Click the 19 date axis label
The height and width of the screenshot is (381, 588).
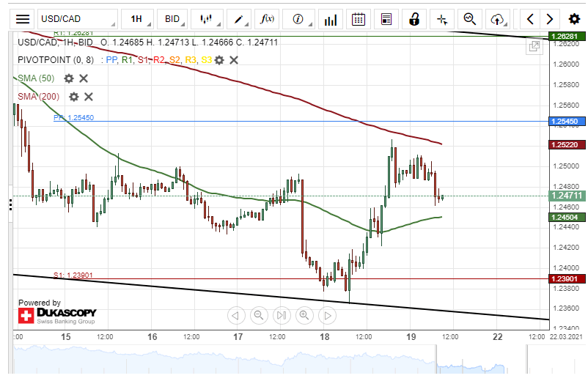(x=411, y=337)
